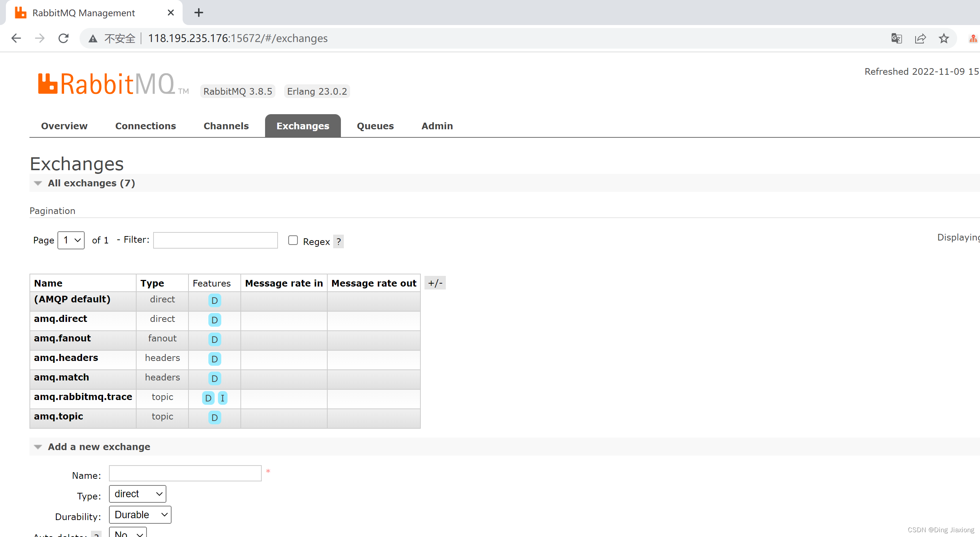
Task: Bookmark page with star icon
Action: click(x=944, y=38)
